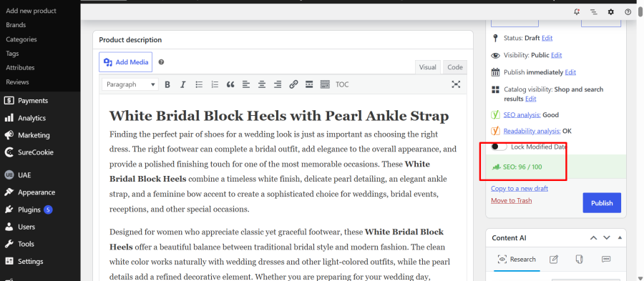Image resolution: width=644 pixels, height=281 pixels.
Task: Open the Content AI Write tab icon
Action: [x=554, y=260]
